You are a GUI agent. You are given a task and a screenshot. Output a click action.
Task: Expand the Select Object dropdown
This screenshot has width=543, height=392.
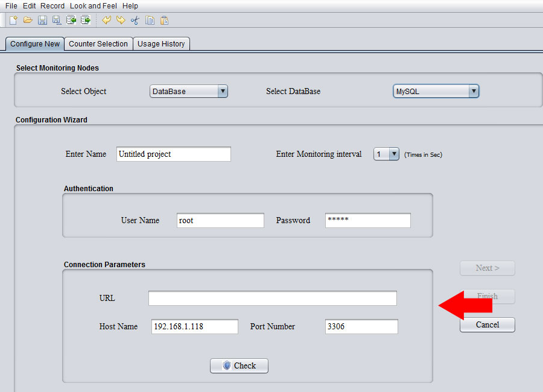pos(188,92)
